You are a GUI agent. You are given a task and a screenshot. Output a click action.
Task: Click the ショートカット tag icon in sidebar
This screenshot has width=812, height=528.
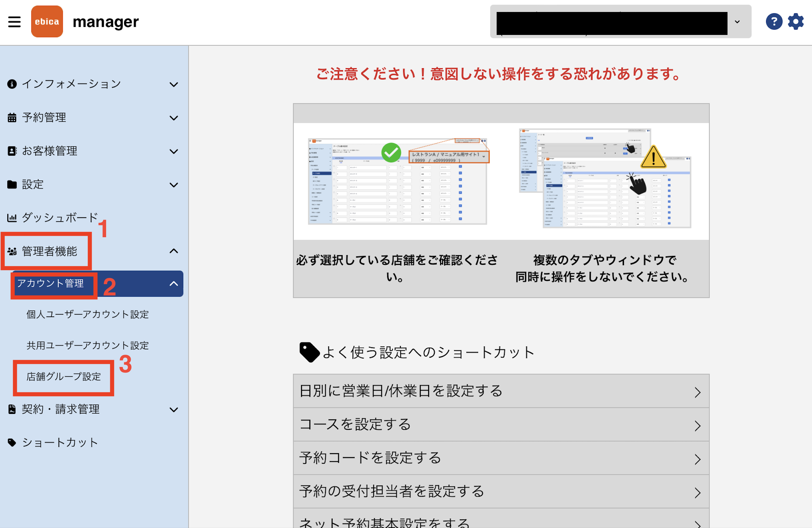pos(12,443)
